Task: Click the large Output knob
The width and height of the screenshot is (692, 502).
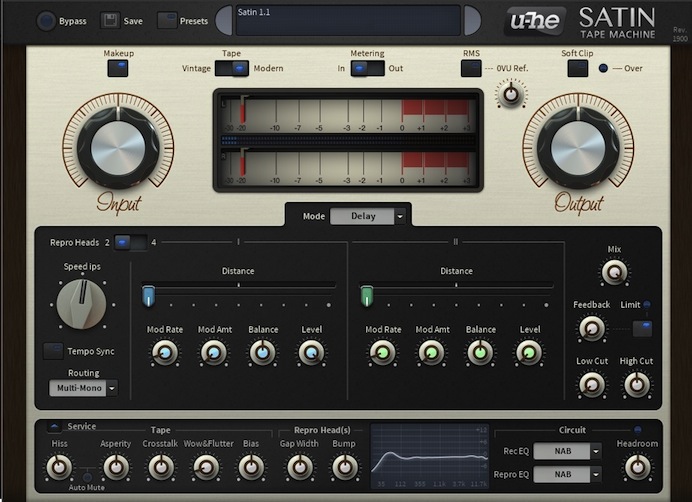Action: tap(578, 148)
